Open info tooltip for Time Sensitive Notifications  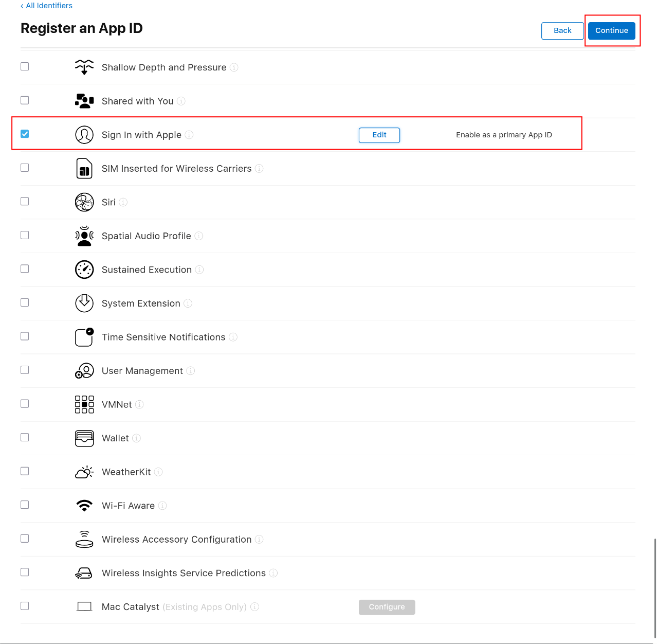click(233, 337)
